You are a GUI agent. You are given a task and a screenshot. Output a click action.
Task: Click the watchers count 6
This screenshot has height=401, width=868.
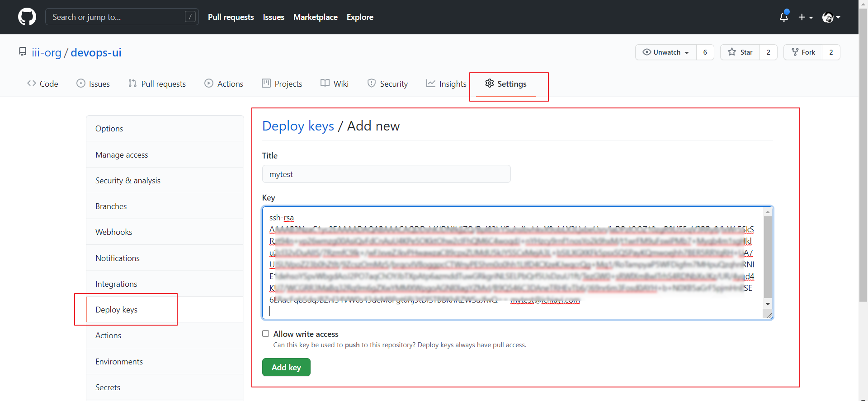tap(705, 52)
